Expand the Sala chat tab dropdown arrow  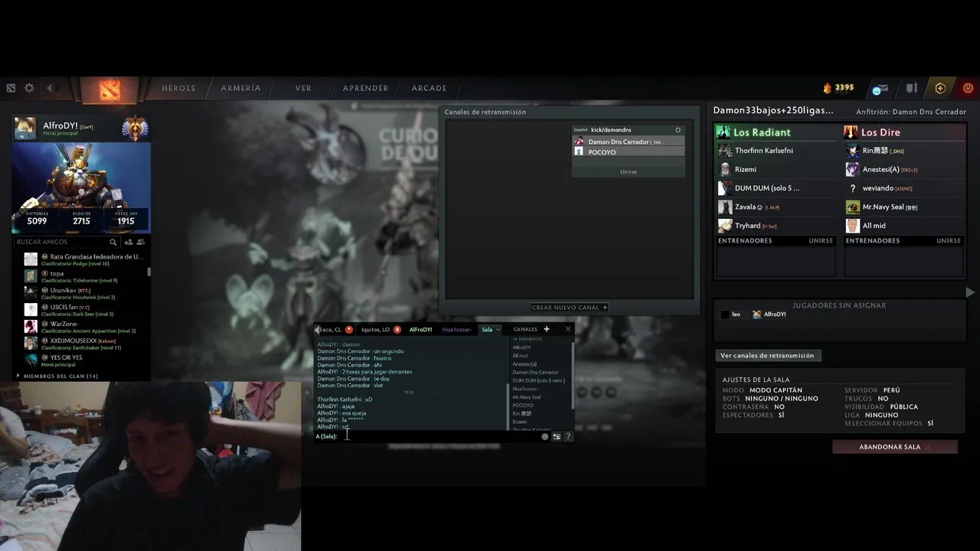[498, 329]
